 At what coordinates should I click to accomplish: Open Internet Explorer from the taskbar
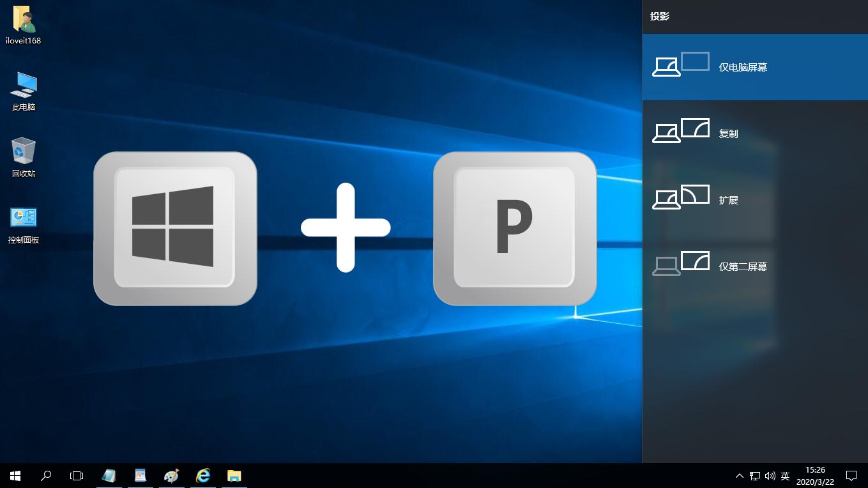[x=202, y=475]
